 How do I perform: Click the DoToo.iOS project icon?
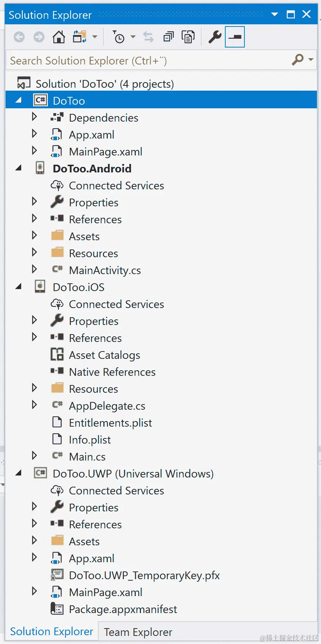coord(40,287)
